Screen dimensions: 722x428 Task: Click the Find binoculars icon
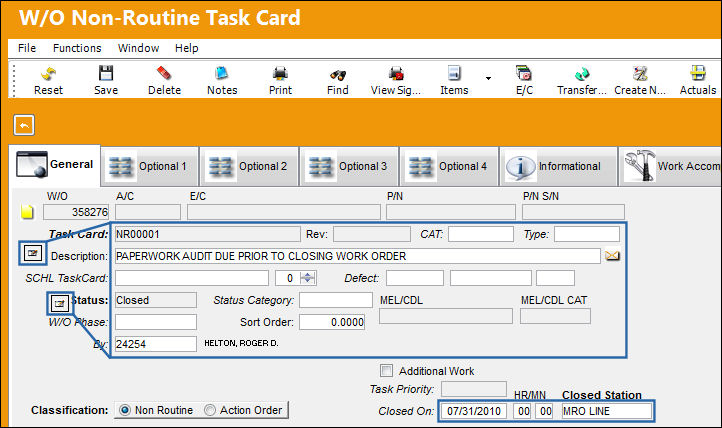coord(338,74)
